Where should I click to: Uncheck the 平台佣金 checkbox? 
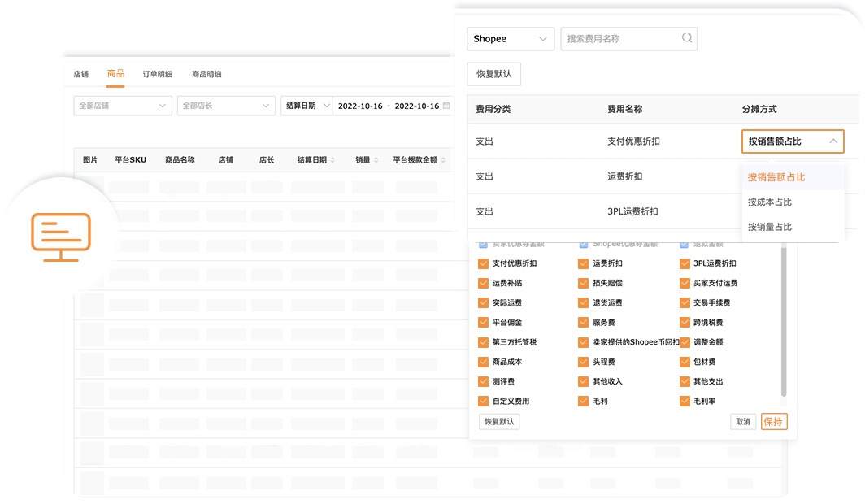pyautogui.click(x=484, y=323)
